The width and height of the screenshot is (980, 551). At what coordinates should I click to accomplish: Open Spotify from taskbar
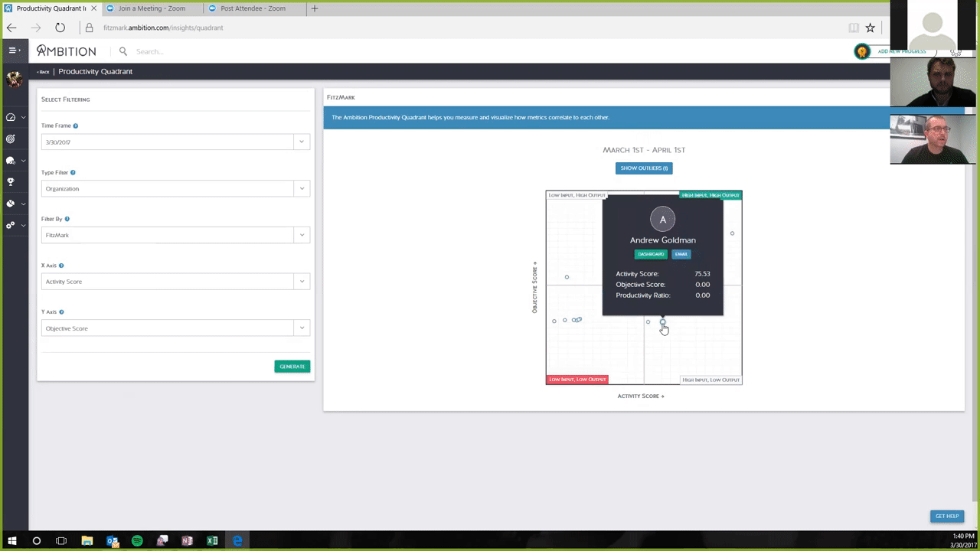click(x=137, y=541)
